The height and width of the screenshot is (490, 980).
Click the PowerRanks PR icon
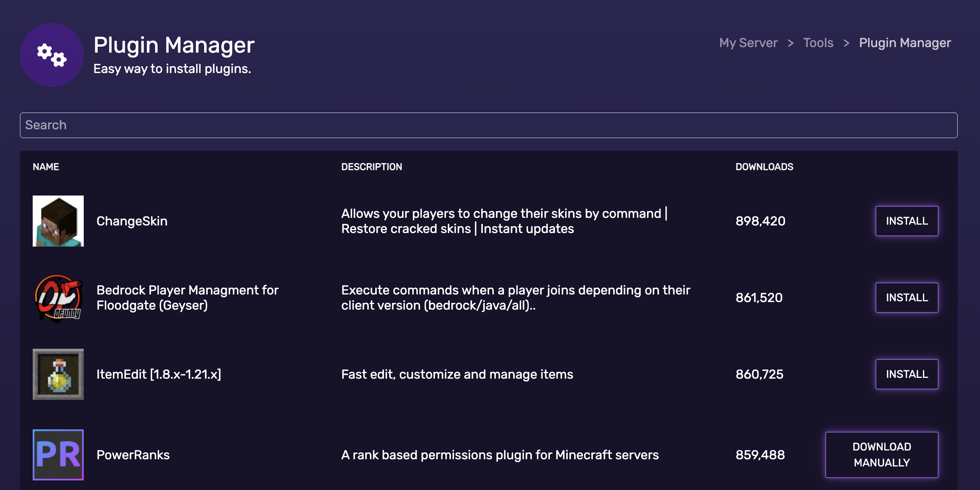[x=58, y=454]
